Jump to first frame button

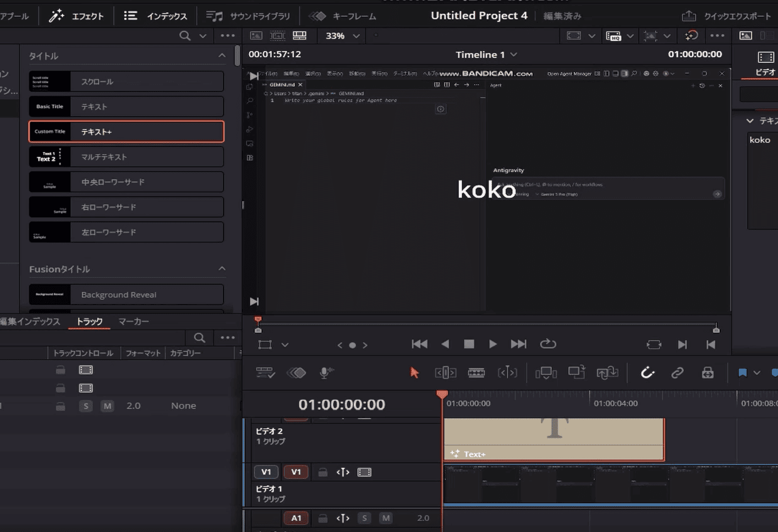click(419, 344)
